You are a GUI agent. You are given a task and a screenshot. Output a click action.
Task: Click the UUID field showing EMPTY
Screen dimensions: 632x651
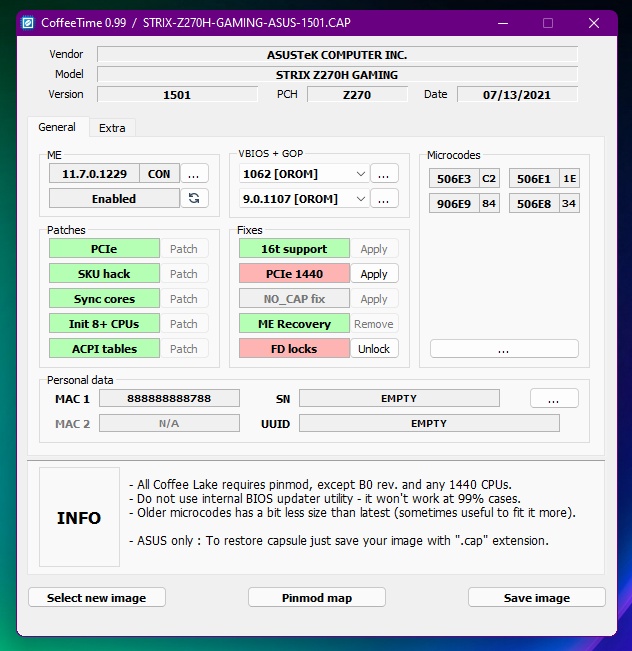coord(429,423)
